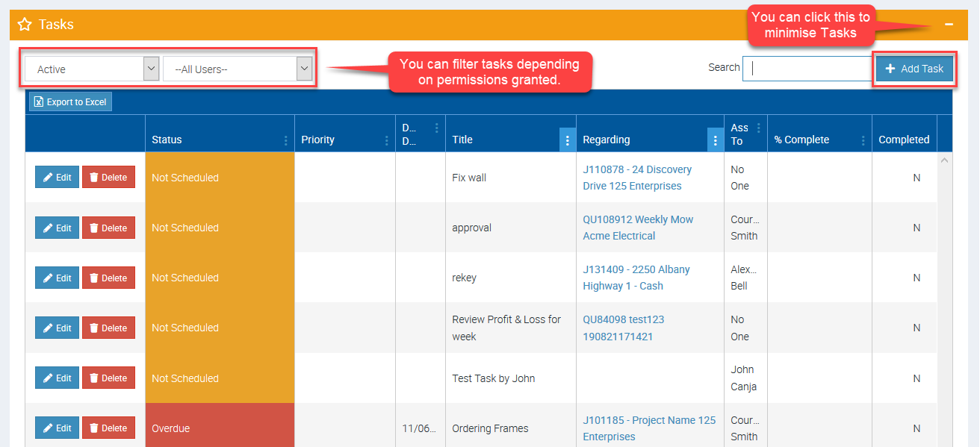Open the Title column menu icon
This screenshot has width=980, height=447.
[x=568, y=140]
